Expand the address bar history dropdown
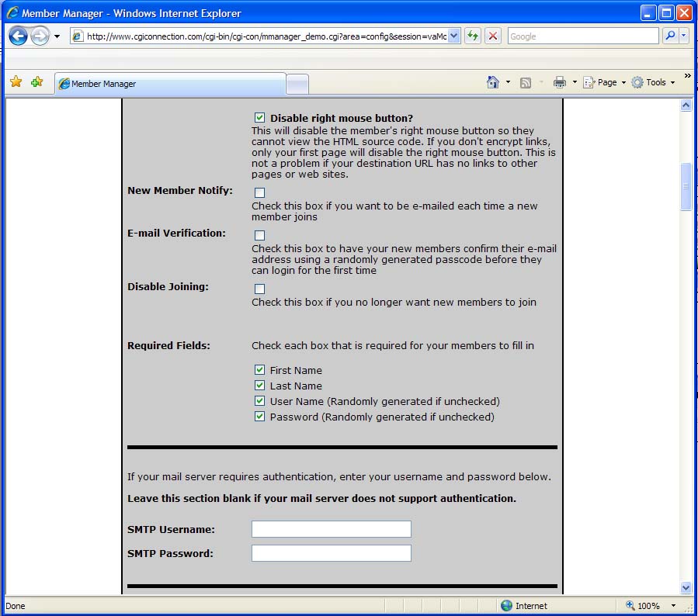698x616 pixels. [x=453, y=36]
